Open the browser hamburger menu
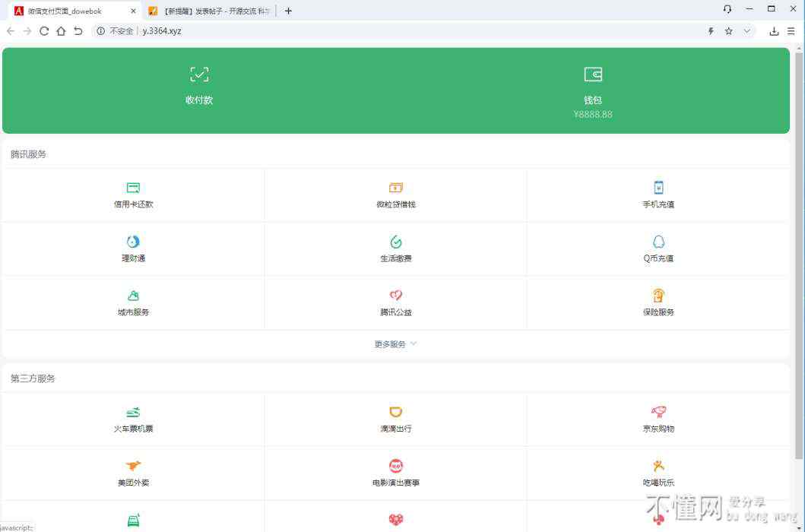Image resolution: width=805 pixels, height=532 pixels. 791,31
